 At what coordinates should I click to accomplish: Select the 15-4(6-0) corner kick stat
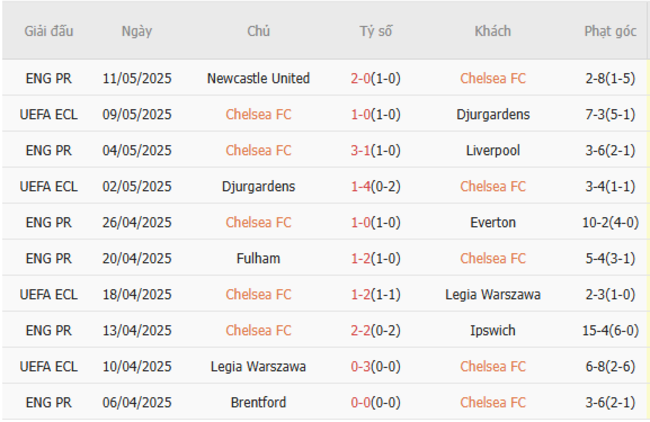[610, 330]
